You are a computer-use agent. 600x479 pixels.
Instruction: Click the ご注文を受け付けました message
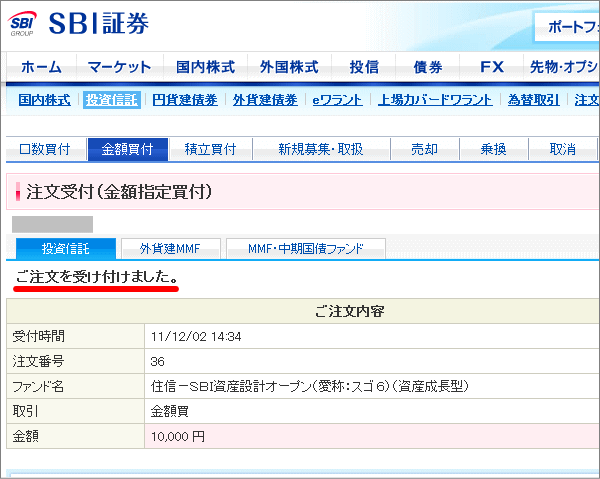click(97, 277)
